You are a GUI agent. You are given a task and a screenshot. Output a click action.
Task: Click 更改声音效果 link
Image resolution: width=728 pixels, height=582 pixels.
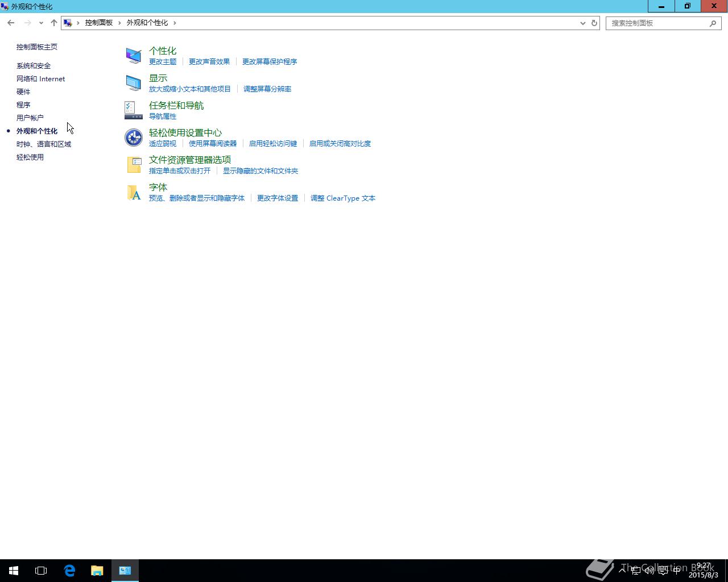tap(209, 62)
